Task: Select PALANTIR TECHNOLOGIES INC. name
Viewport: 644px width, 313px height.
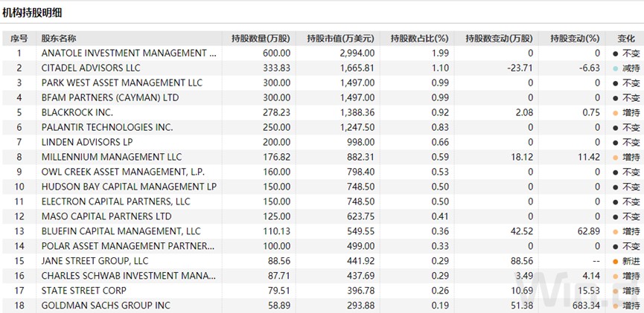Action: click(107, 127)
